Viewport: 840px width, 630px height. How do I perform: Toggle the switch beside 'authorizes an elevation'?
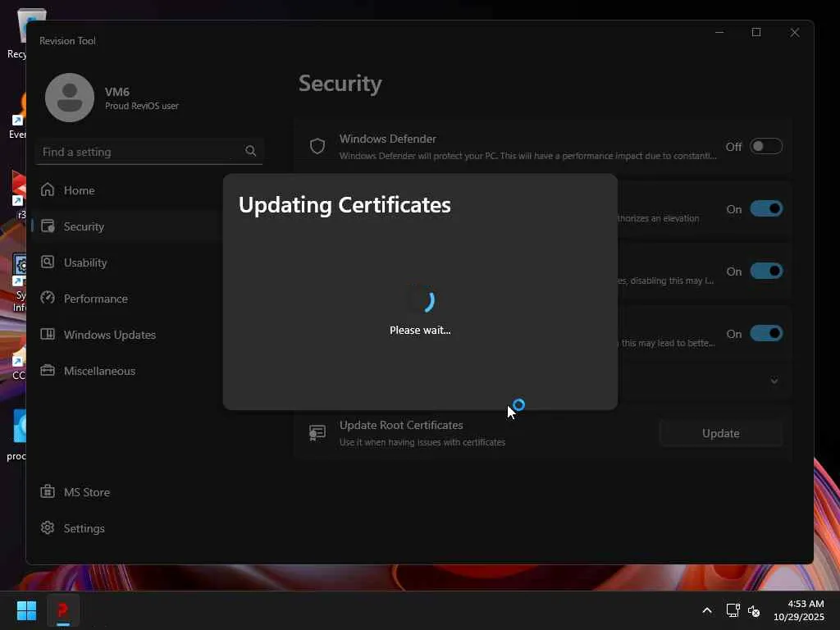(766, 208)
